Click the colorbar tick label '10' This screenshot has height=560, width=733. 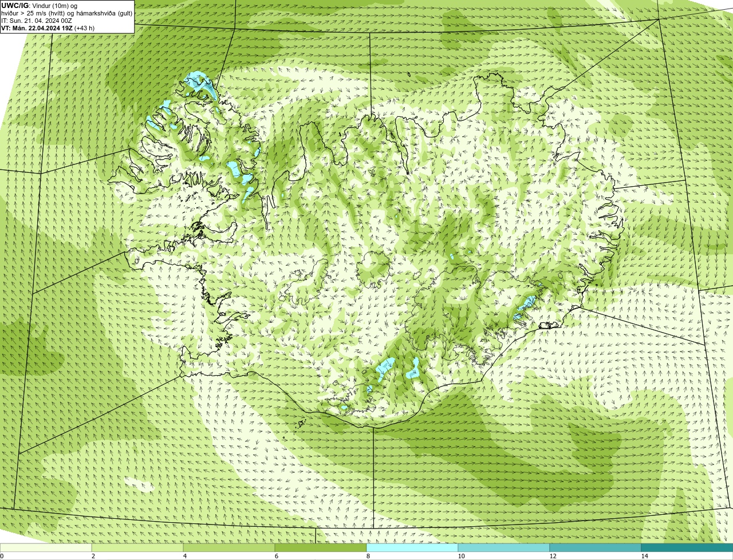[462, 556]
